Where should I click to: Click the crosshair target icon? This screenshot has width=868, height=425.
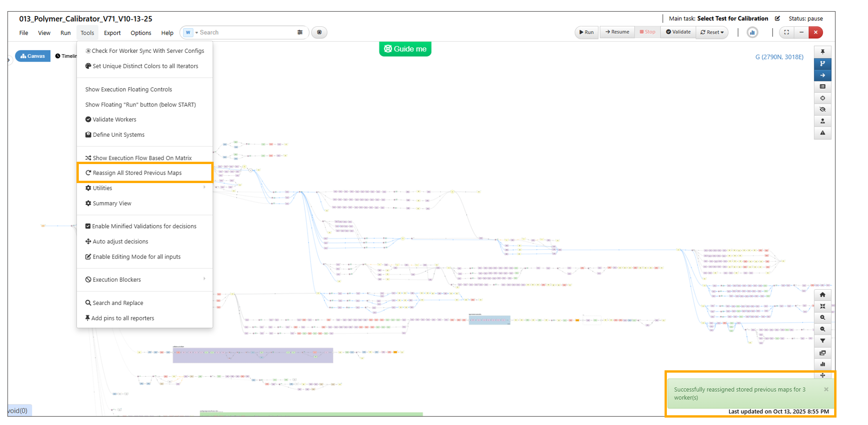coord(822,98)
